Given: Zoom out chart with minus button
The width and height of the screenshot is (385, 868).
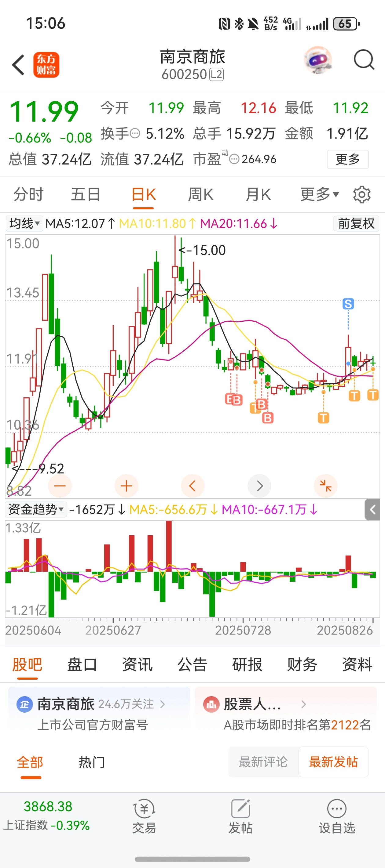Looking at the screenshot, I should (60, 486).
